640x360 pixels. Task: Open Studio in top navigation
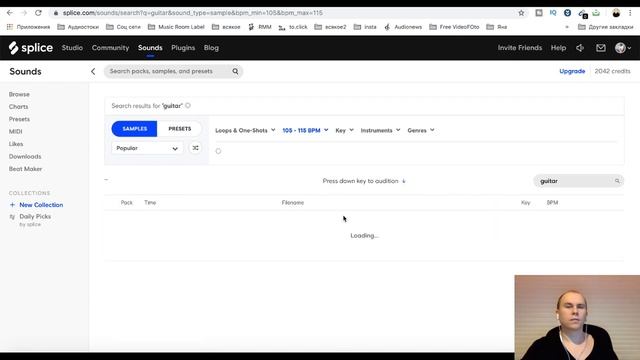tap(72, 48)
